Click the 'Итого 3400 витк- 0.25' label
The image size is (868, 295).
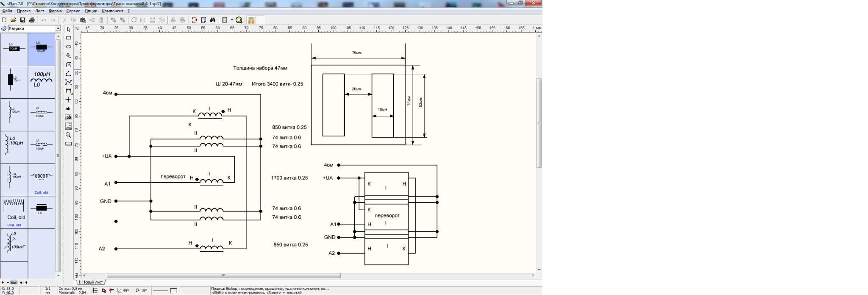[x=278, y=84]
